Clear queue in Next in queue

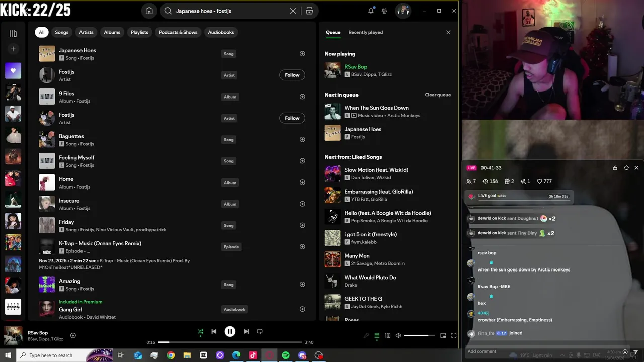click(x=438, y=95)
